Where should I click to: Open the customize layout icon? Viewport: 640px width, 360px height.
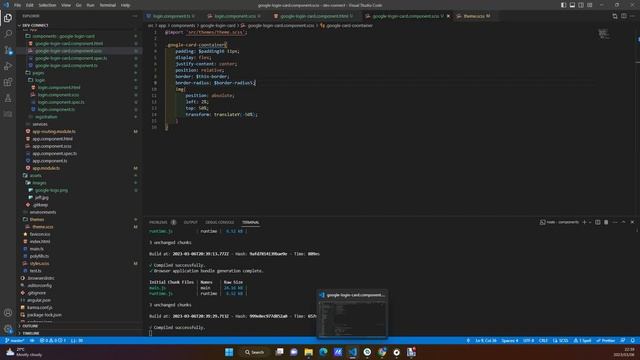(590, 5)
